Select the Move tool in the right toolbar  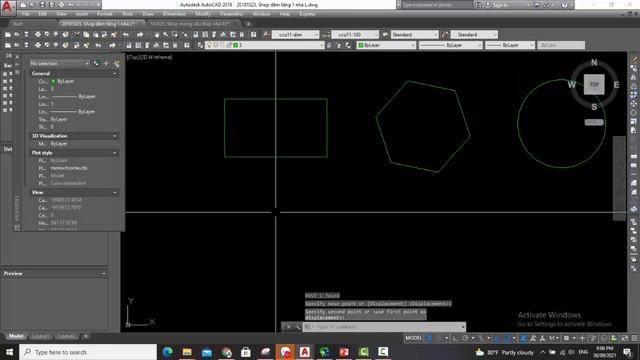[634, 104]
